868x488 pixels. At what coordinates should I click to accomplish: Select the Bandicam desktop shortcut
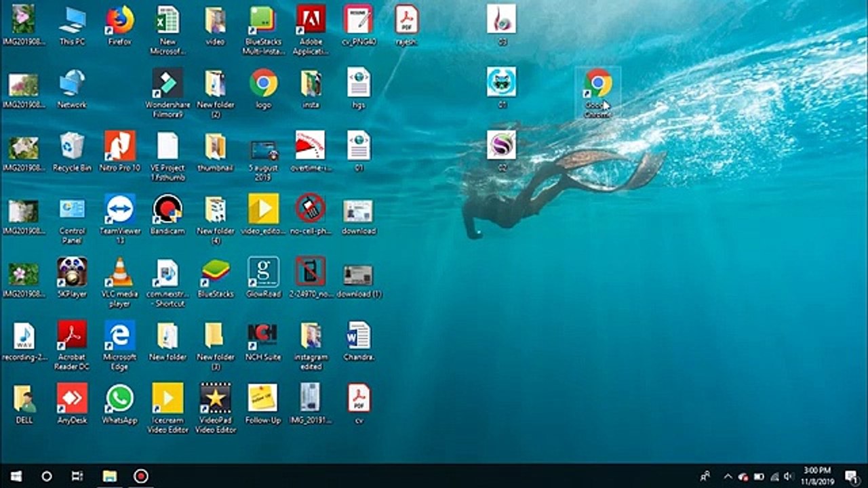(167, 215)
